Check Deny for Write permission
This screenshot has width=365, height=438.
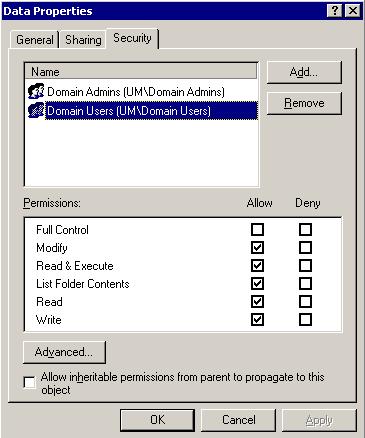(x=305, y=320)
